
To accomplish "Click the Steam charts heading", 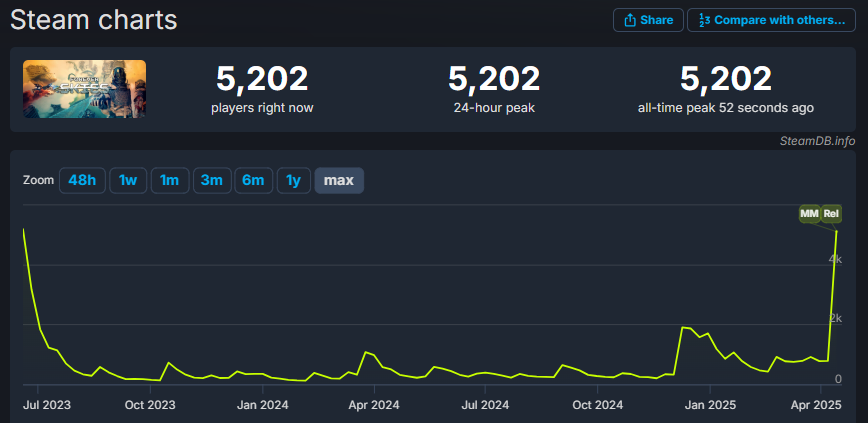I will click(x=94, y=20).
